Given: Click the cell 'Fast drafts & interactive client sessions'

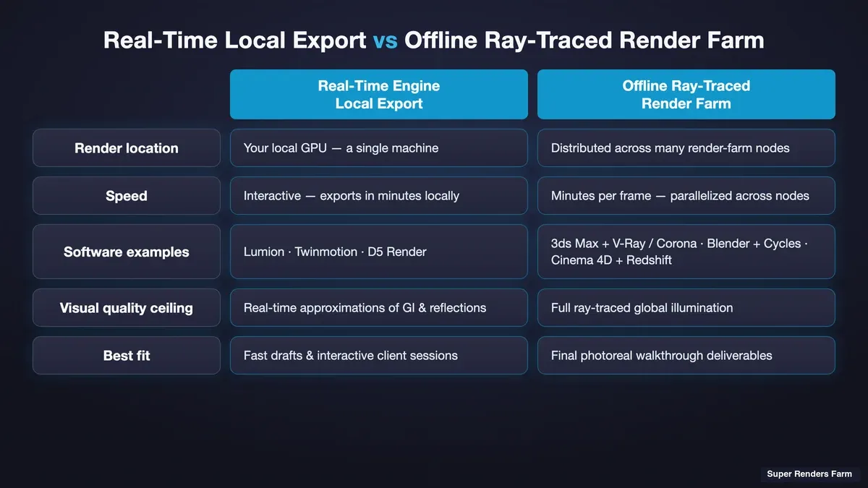Looking at the screenshot, I should pos(379,356).
